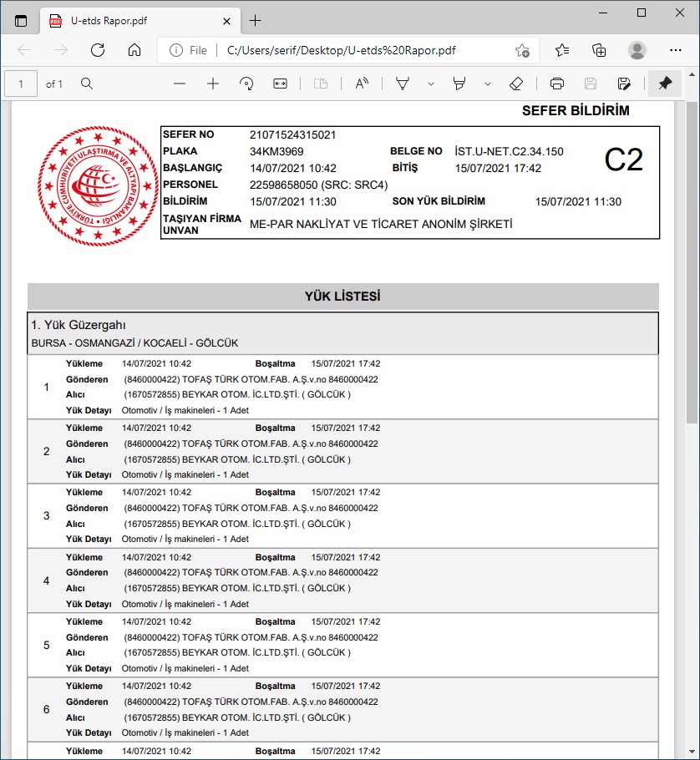Click the vertical scrollbar thumb

click(692, 262)
